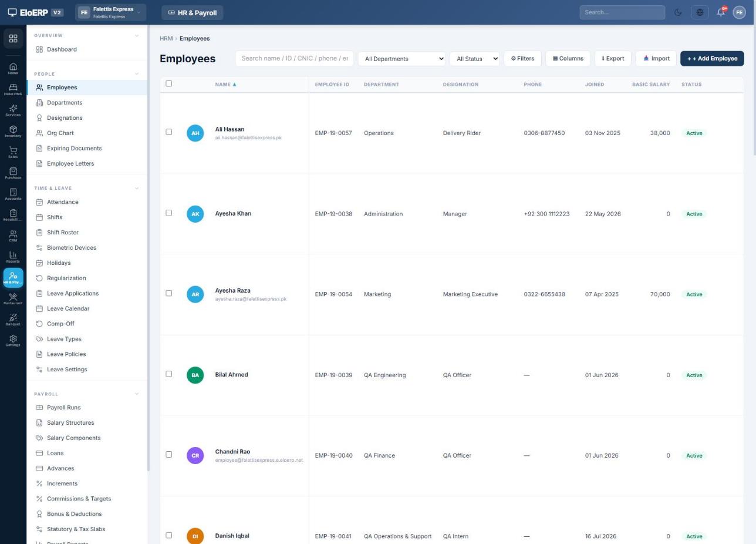Open the Services module icon

13,110
